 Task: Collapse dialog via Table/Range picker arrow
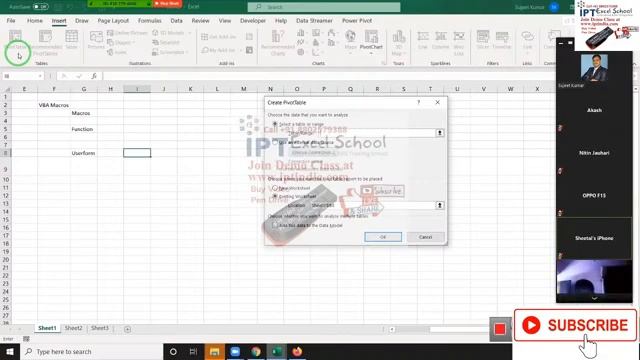point(440,133)
